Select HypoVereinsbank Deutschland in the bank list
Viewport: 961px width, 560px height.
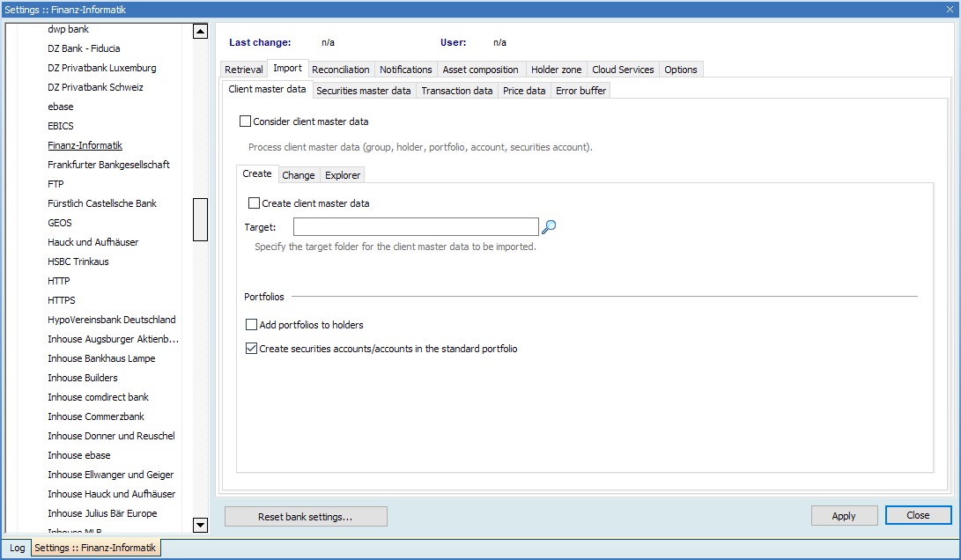tap(112, 320)
